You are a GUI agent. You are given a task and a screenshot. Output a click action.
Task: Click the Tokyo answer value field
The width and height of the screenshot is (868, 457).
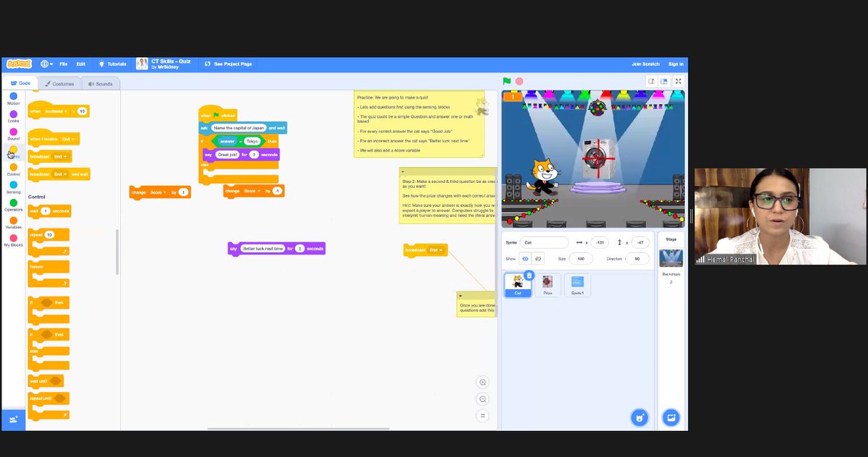pos(252,141)
